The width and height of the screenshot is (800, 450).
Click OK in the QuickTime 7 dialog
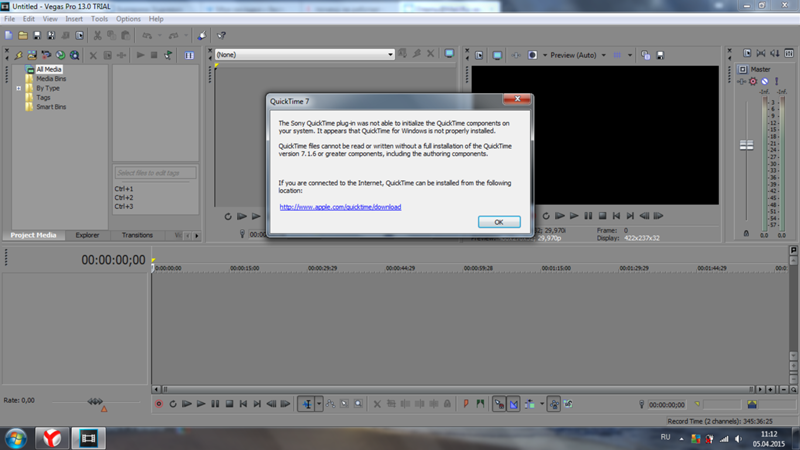[499, 222]
